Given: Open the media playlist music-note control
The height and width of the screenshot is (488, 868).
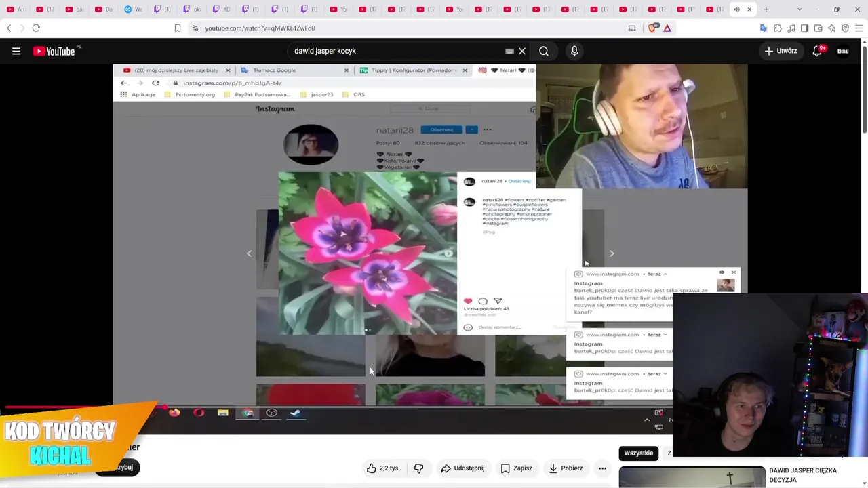Looking at the screenshot, I should coord(791,28).
